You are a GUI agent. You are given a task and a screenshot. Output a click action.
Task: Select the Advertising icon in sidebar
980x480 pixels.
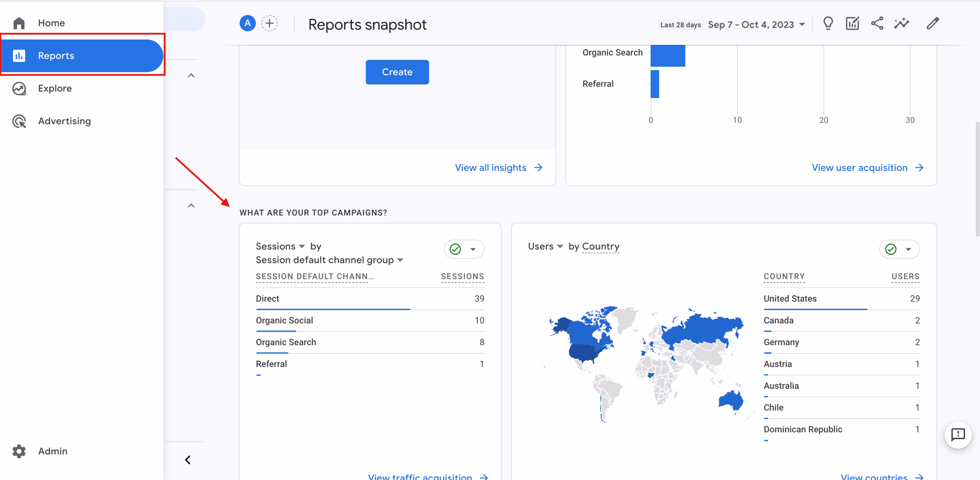[19, 121]
